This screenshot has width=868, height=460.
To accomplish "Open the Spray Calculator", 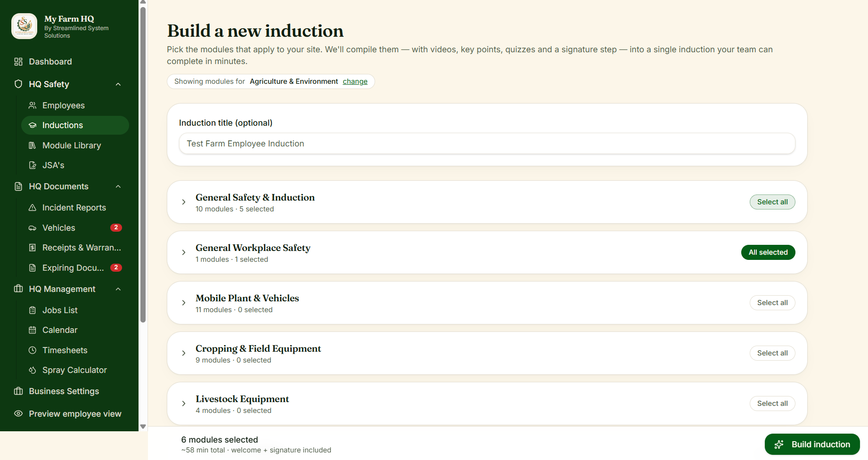I will point(75,370).
